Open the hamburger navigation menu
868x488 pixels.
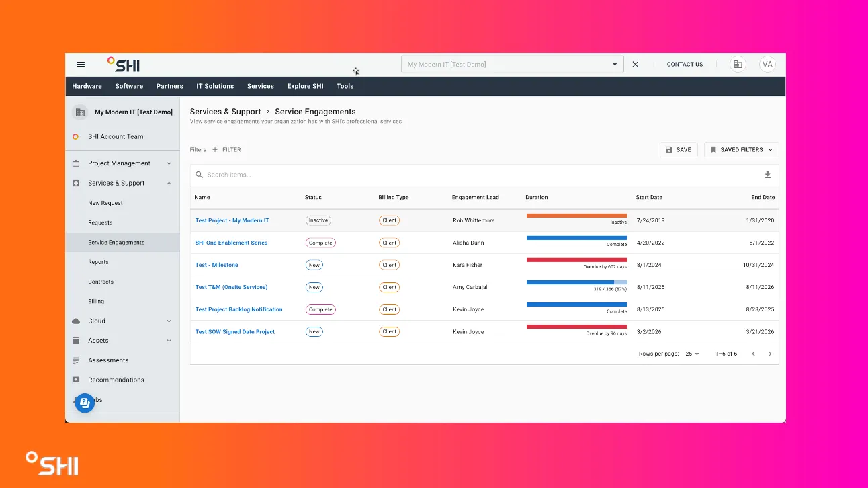click(x=81, y=65)
